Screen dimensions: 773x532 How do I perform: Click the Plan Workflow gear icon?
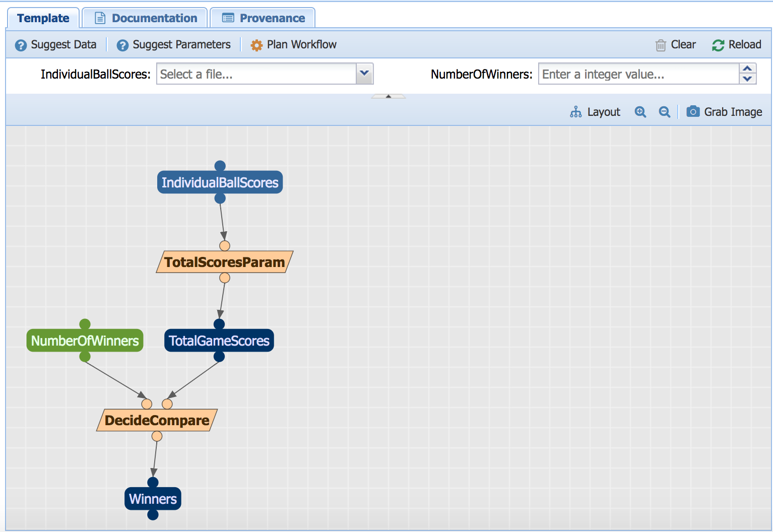pos(256,45)
